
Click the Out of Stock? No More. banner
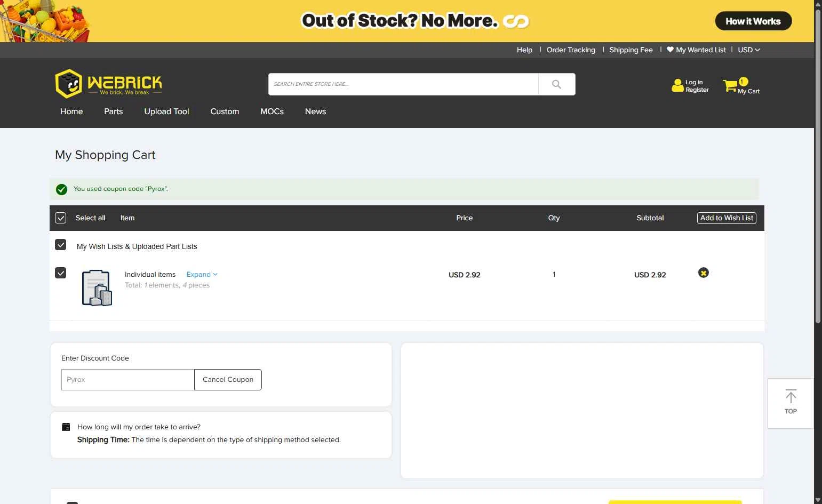click(x=407, y=21)
